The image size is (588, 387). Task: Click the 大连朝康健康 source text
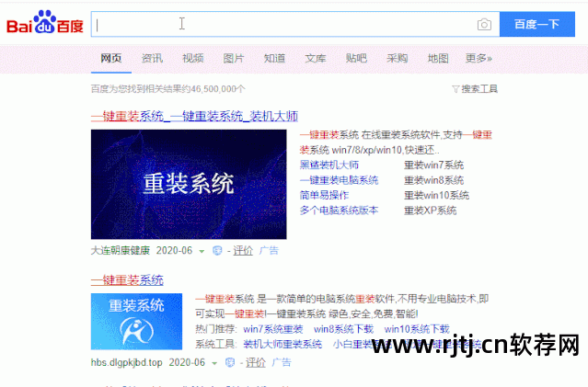[x=121, y=250]
